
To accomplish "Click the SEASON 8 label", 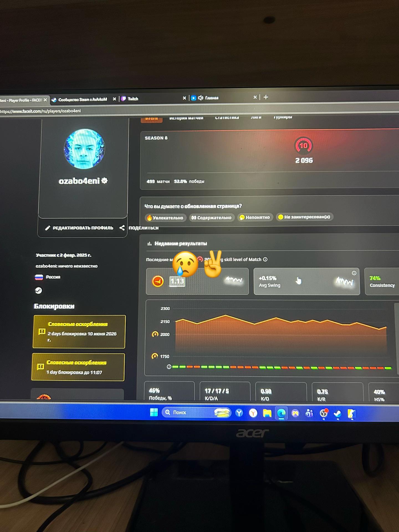I will (156, 138).
